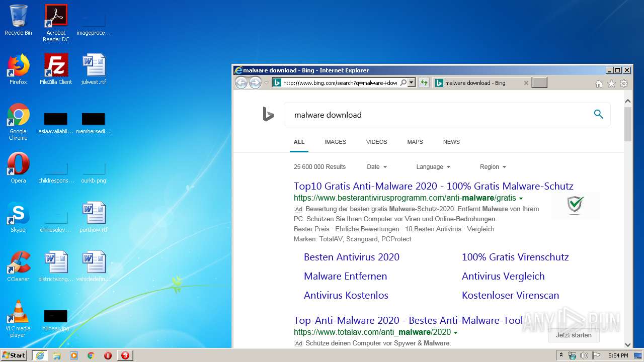Launch VLC media player shortcut
The image size is (644, 362).
coord(18,319)
